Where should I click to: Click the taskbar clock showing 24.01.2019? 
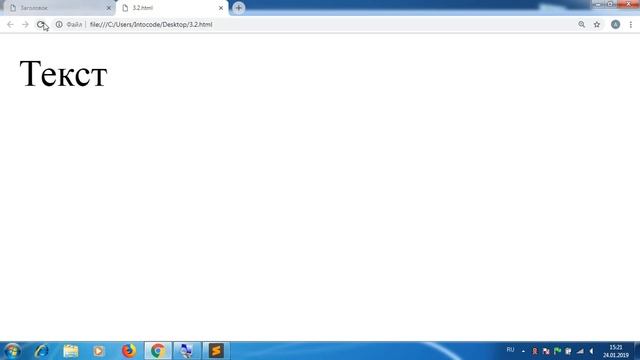[x=616, y=351]
